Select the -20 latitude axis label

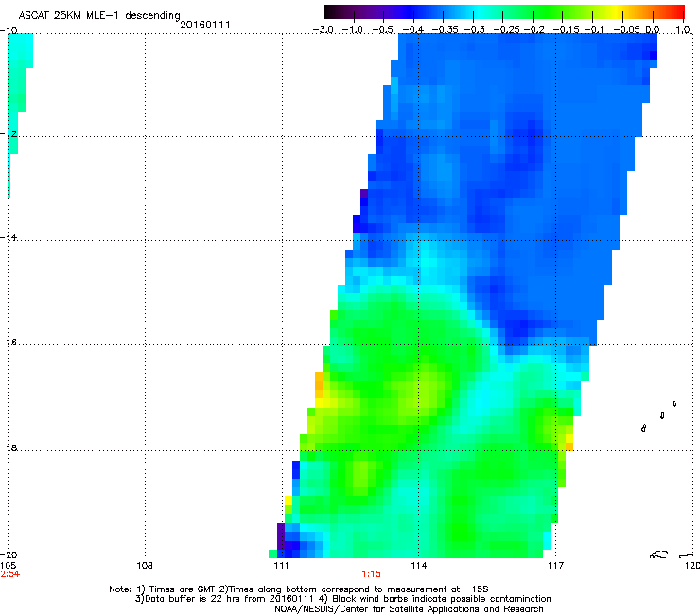point(9,554)
